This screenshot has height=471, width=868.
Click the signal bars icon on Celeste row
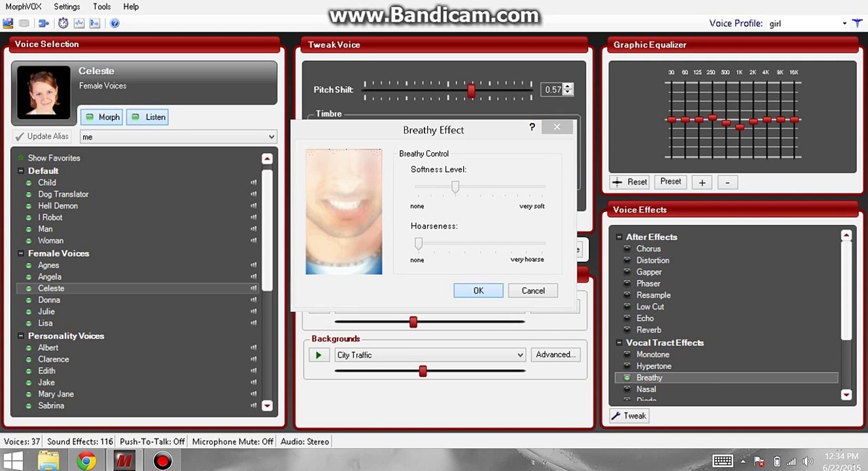253,288
